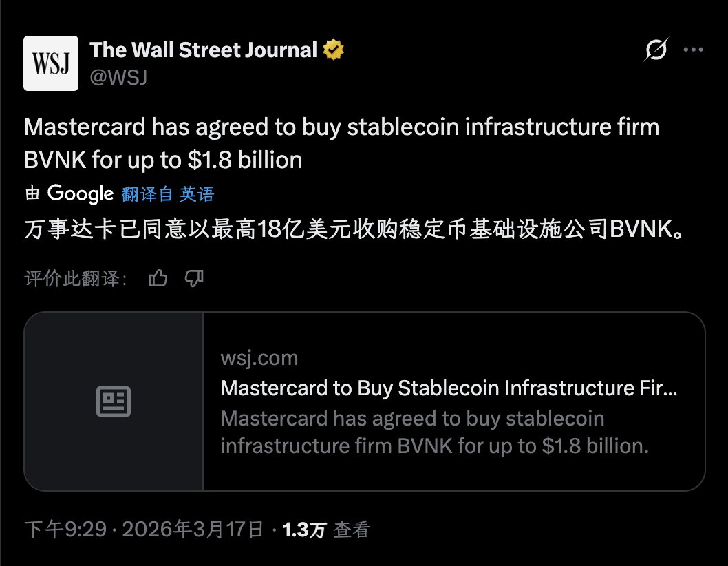Click the wsj.com domain in the card
Image resolution: width=728 pixels, height=566 pixels.
pyautogui.click(x=259, y=359)
